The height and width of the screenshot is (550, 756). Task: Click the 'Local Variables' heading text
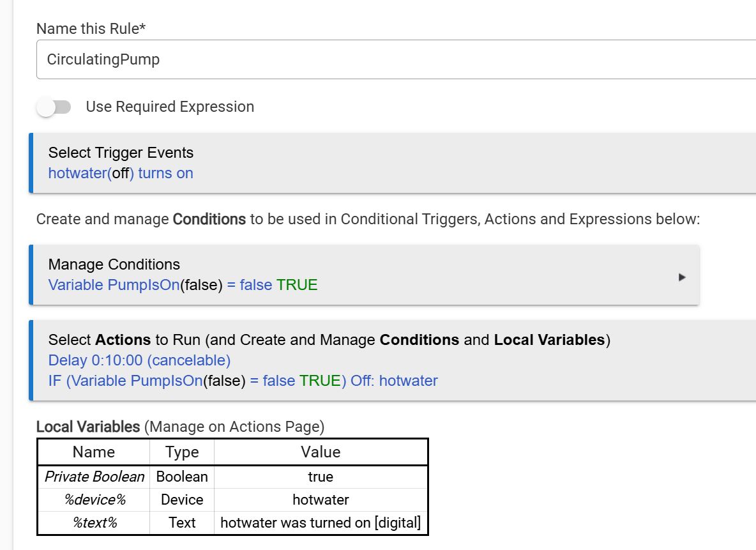click(88, 427)
